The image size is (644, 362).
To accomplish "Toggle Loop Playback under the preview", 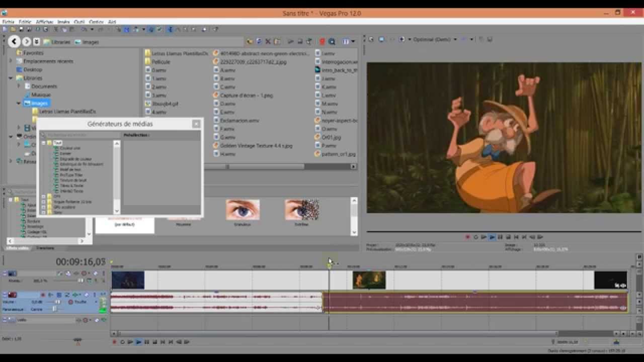I will pos(475,237).
